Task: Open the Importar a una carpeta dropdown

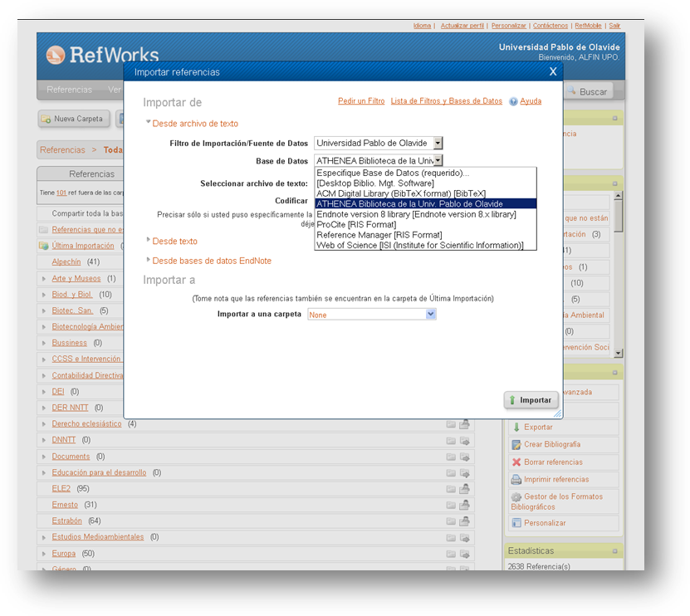Action: pos(372,314)
